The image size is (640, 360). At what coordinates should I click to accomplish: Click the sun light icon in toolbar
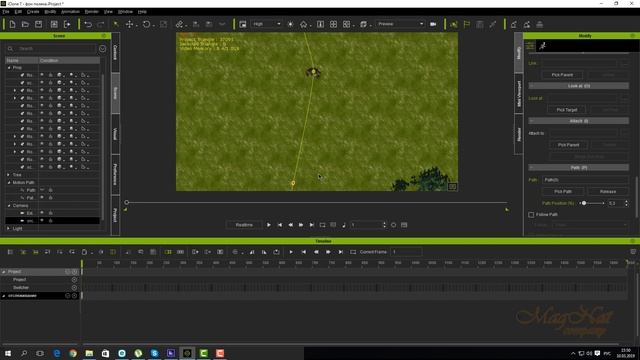tap(290, 24)
